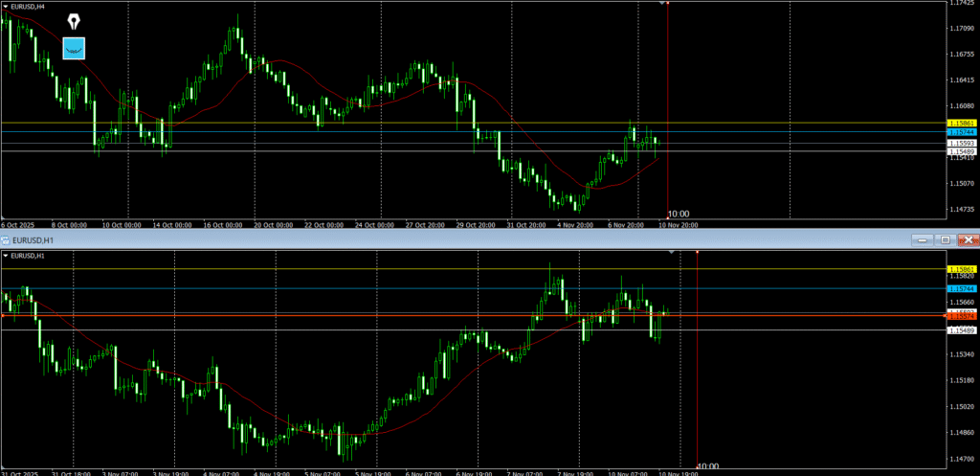Click the 10:00 time label on H4 chart

(679, 214)
